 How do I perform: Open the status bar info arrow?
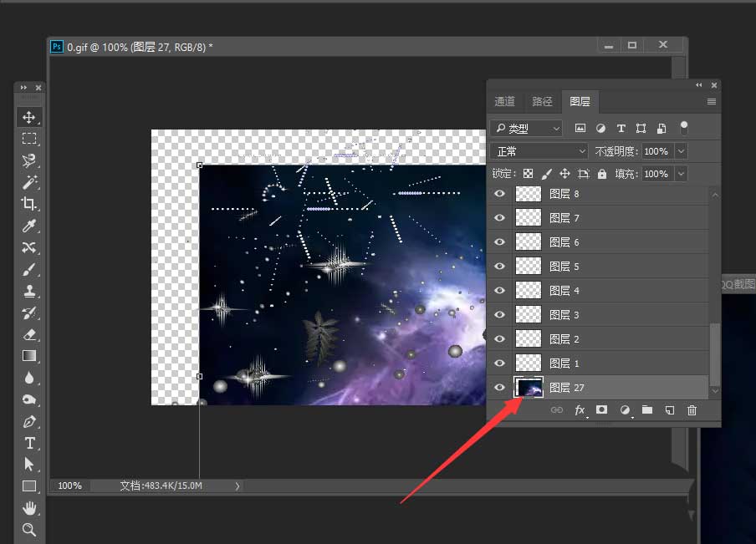238,486
